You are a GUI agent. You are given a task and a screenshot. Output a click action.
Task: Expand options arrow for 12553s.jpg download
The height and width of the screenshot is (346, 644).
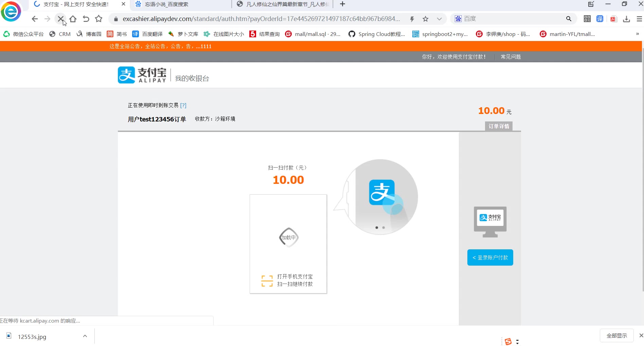point(85,336)
